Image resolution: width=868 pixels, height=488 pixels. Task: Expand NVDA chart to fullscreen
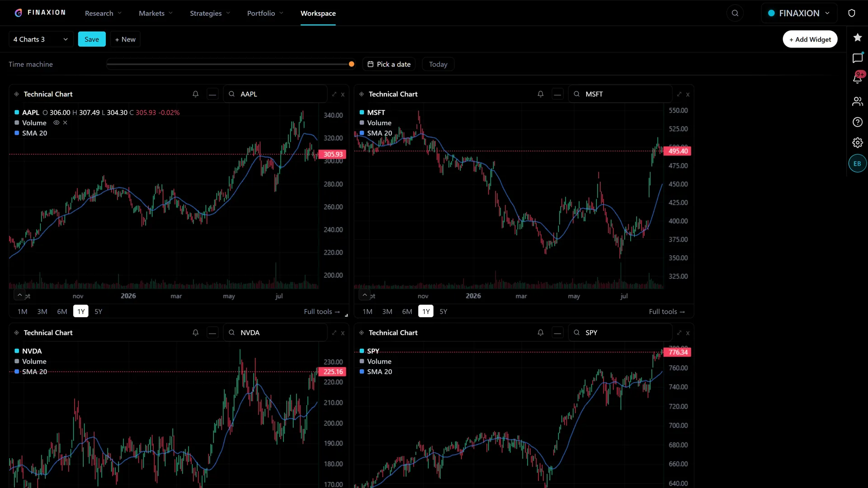[x=334, y=333]
